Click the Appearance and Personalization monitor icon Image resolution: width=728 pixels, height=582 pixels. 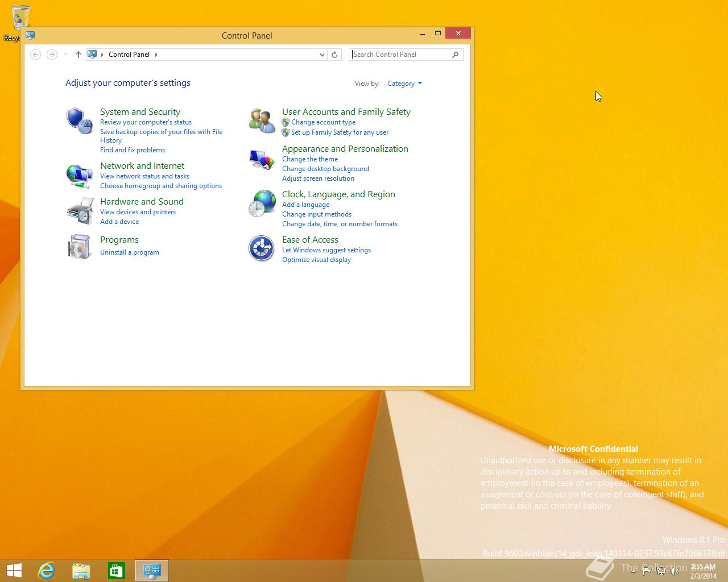(x=262, y=159)
